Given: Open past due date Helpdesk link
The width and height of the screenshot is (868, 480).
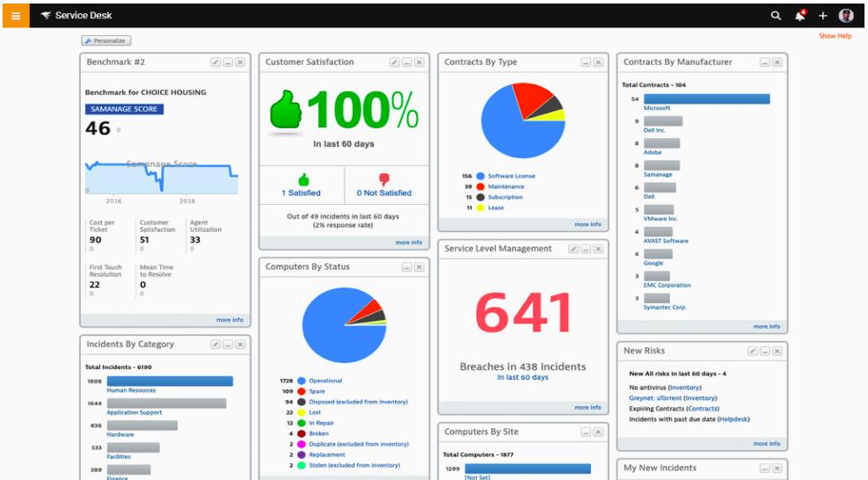Looking at the screenshot, I should click(733, 419).
